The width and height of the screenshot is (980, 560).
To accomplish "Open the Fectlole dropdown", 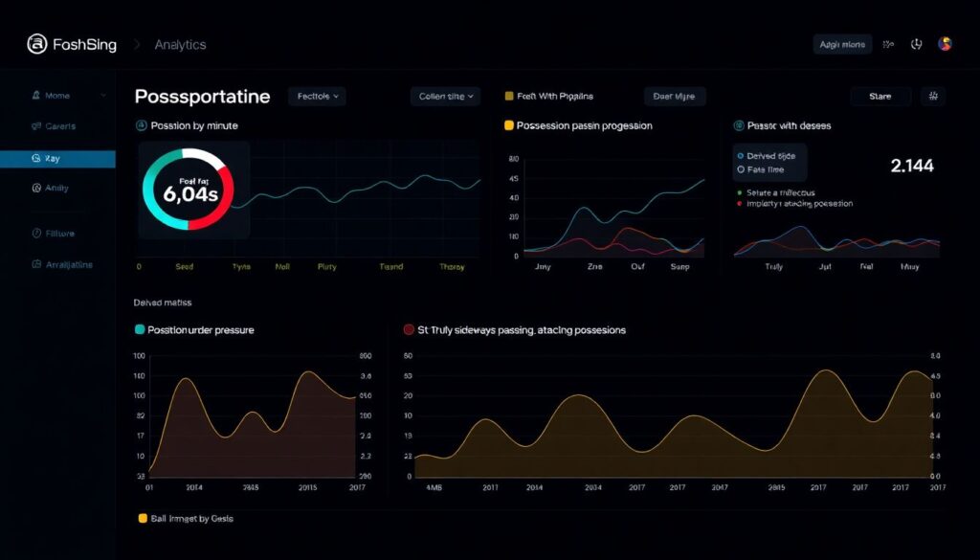I will point(317,96).
